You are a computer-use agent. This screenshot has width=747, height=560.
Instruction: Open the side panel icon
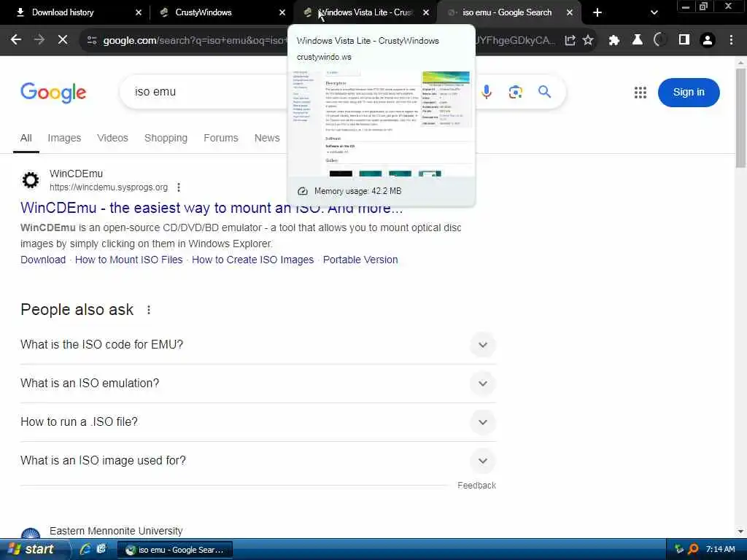pos(684,40)
